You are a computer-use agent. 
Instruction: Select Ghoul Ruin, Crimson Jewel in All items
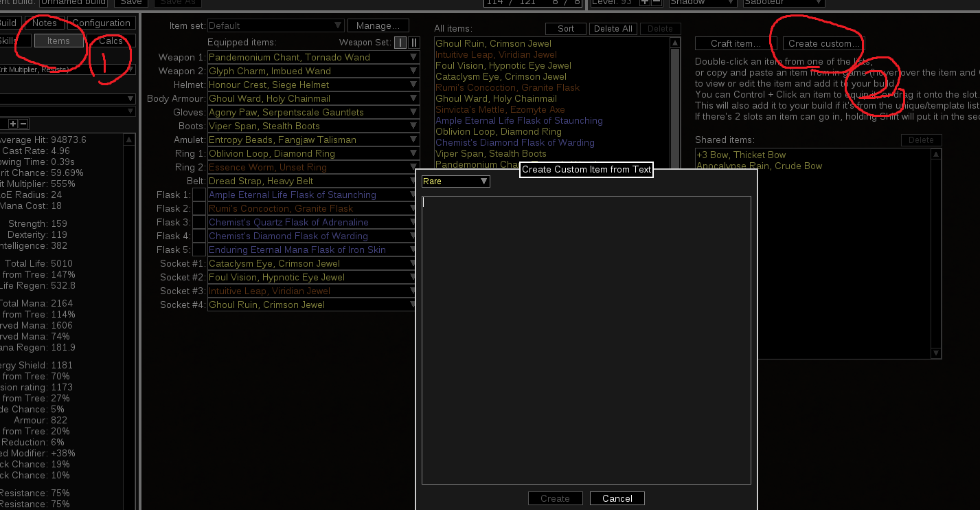493,43
